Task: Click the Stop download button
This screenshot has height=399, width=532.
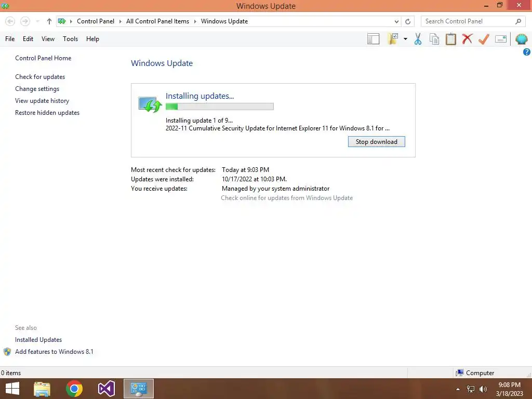Action: [x=376, y=142]
